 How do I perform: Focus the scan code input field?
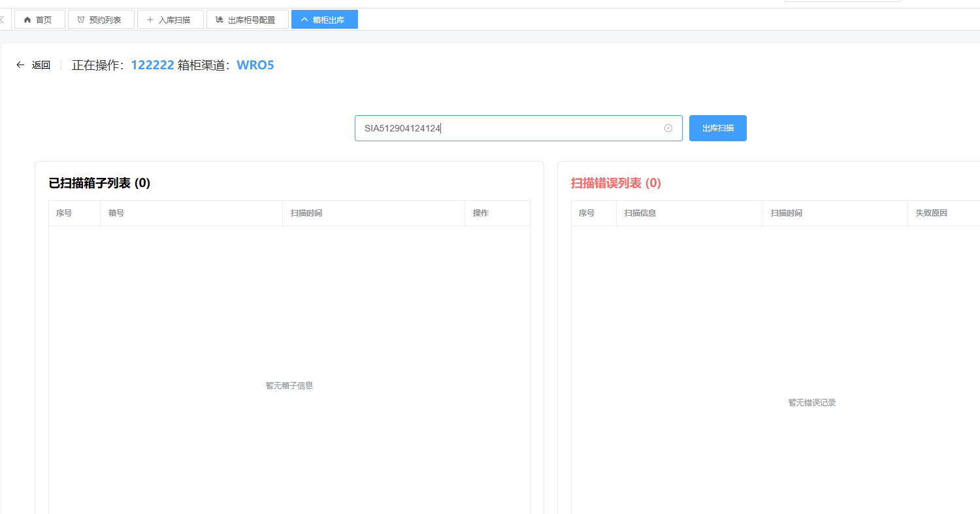pyautogui.click(x=510, y=128)
